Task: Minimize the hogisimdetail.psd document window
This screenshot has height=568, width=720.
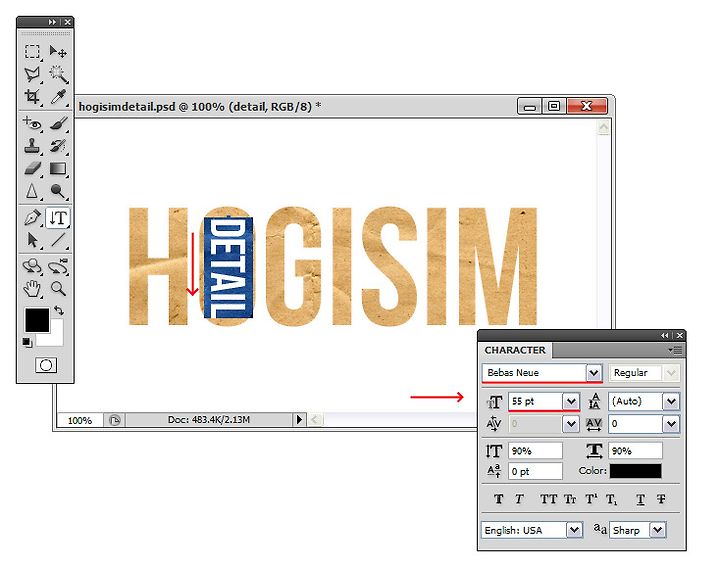Action: coord(530,106)
